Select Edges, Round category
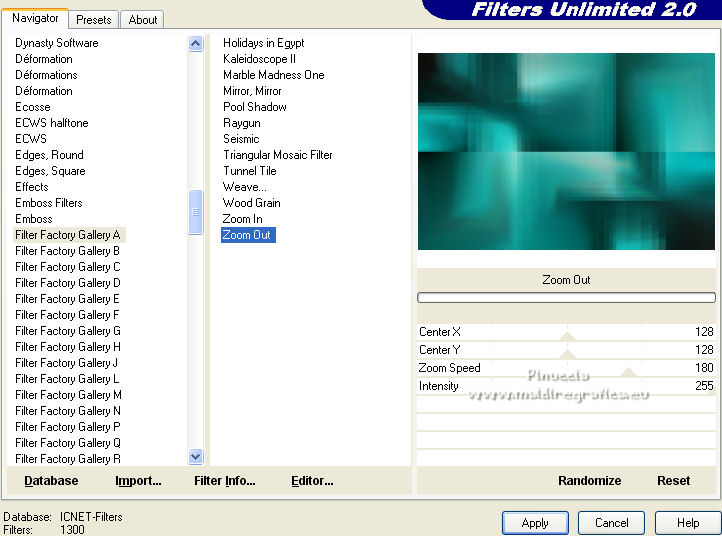The image size is (722, 536). [x=49, y=155]
